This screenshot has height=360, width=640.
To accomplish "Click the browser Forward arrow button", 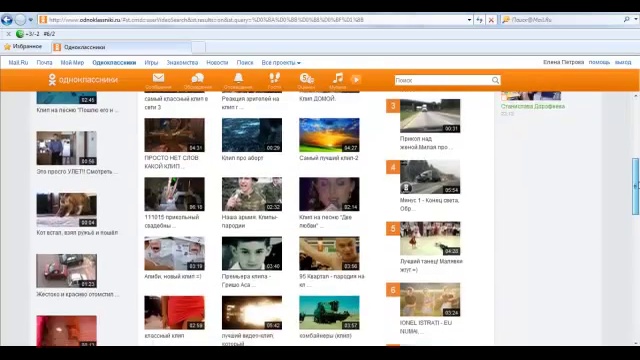I will (20, 20).
